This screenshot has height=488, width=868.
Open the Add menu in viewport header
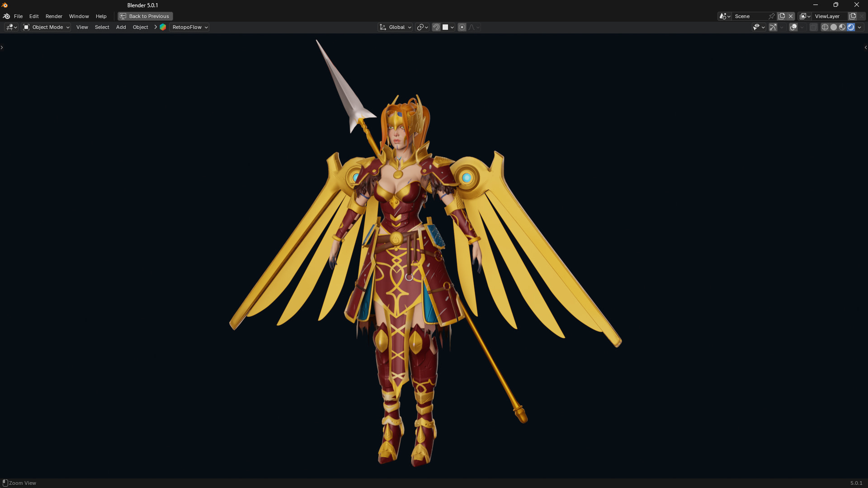tap(121, 27)
